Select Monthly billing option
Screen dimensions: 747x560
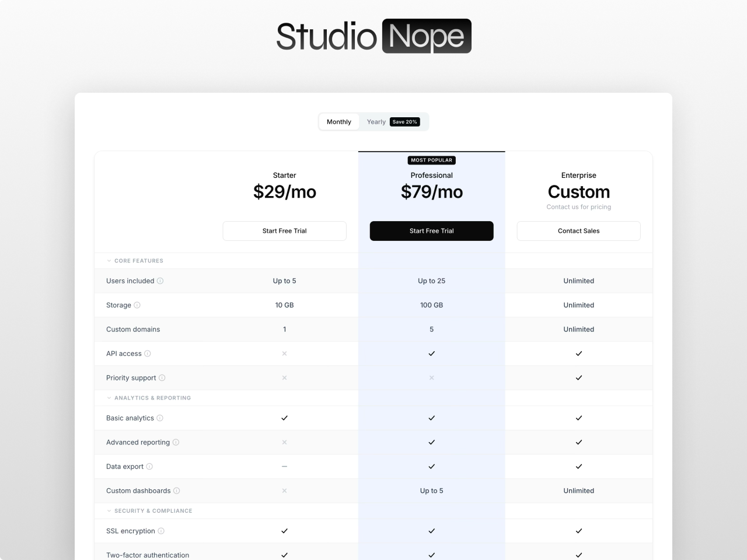coord(338,121)
